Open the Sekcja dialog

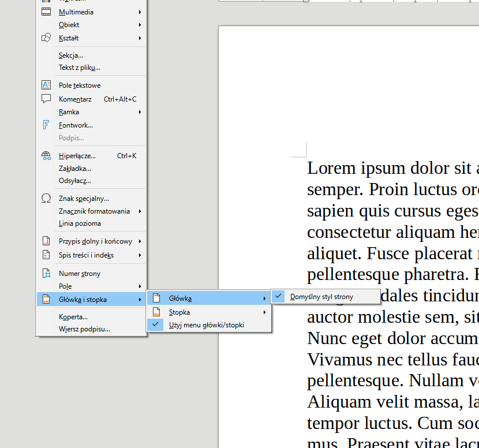(x=70, y=55)
